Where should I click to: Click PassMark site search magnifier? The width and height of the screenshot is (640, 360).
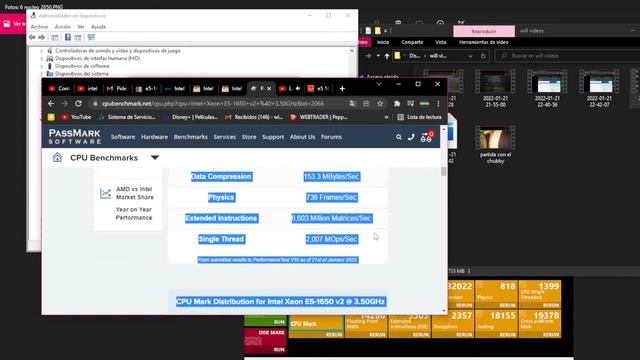click(399, 138)
